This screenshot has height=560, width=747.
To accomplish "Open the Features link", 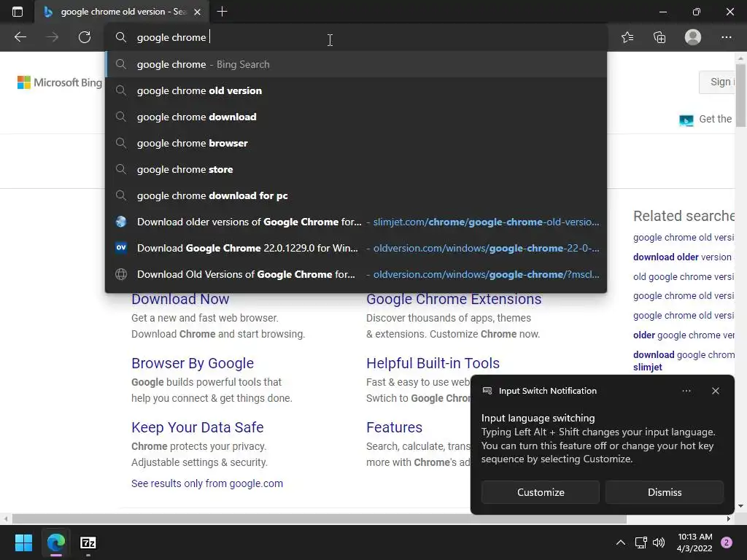I will pyautogui.click(x=394, y=427).
